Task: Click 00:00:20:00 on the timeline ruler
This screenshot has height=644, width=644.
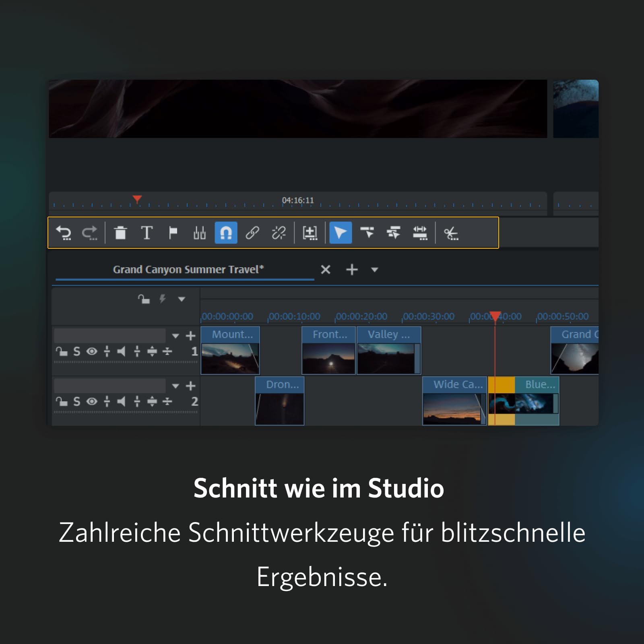Action: click(x=361, y=316)
